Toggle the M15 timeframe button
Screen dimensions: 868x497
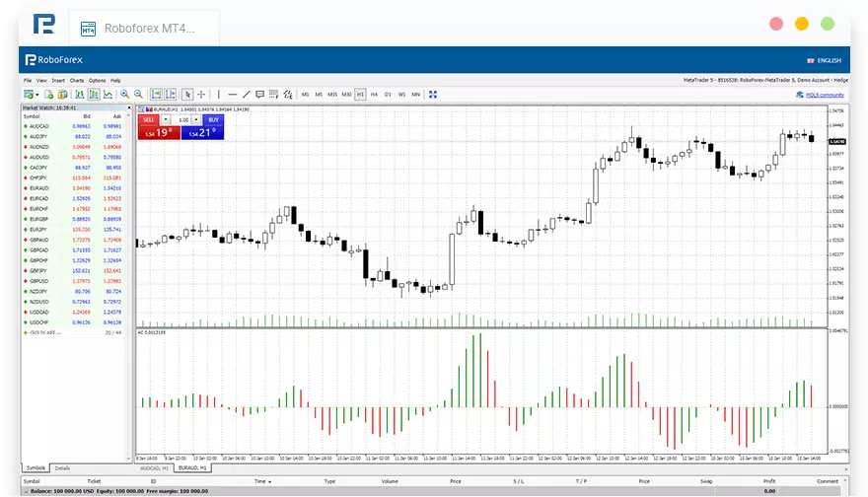pos(332,95)
